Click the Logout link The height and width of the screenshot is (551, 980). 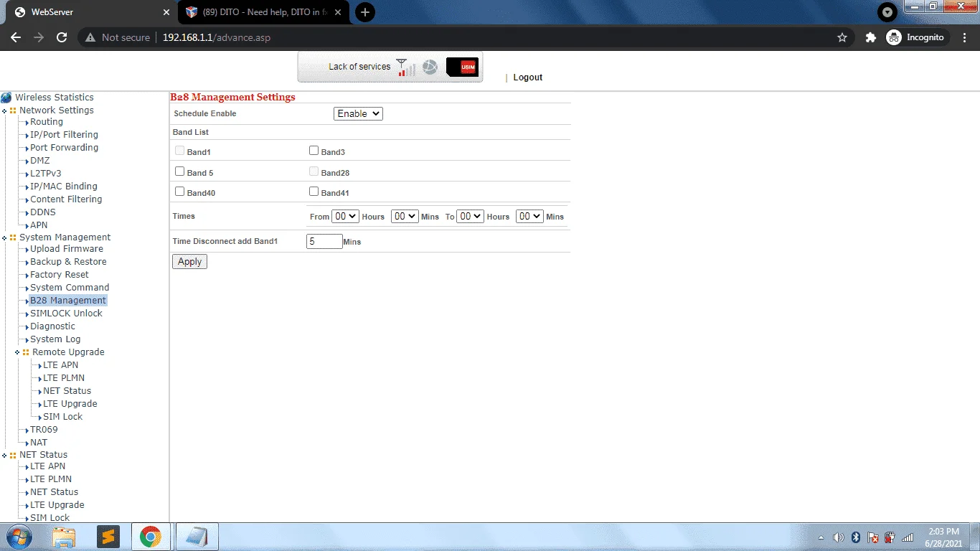tap(528, 77)
